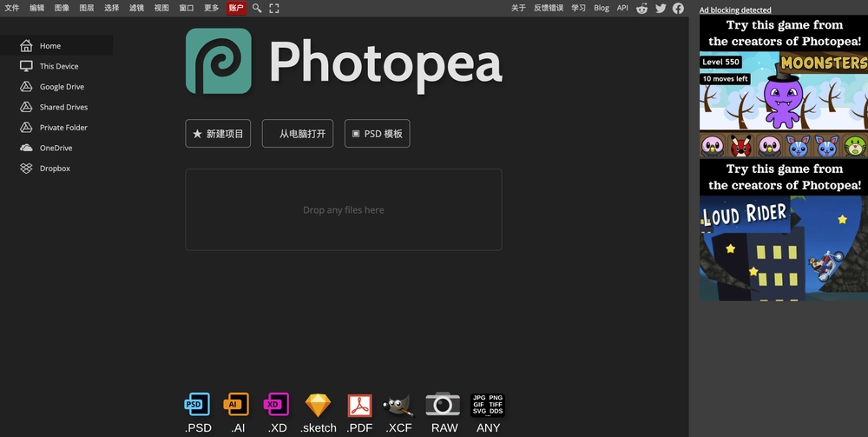Click the .sketch diamond icon
The width and height of the screenshot is (868, 437).
319,405
